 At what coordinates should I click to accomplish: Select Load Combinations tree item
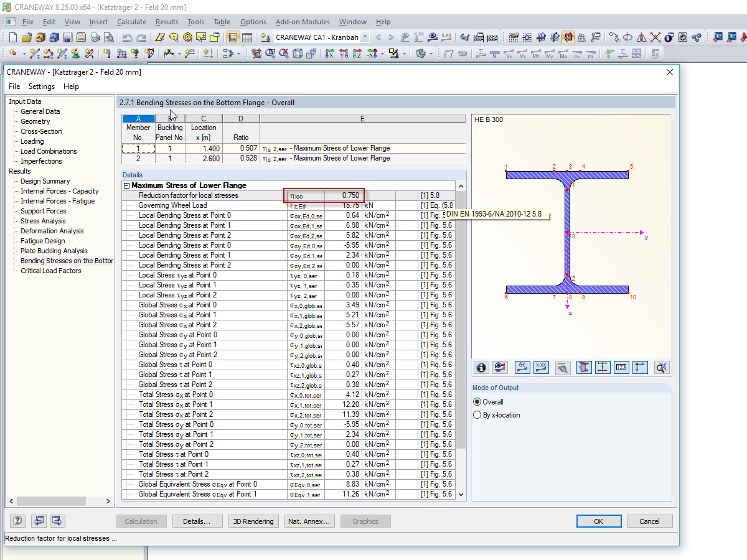[49, 151]
